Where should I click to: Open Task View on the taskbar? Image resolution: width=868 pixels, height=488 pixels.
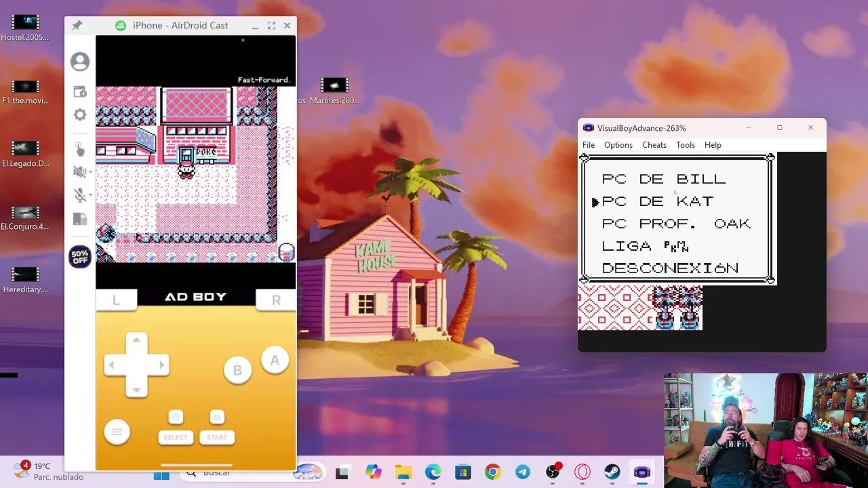(342, 472)
